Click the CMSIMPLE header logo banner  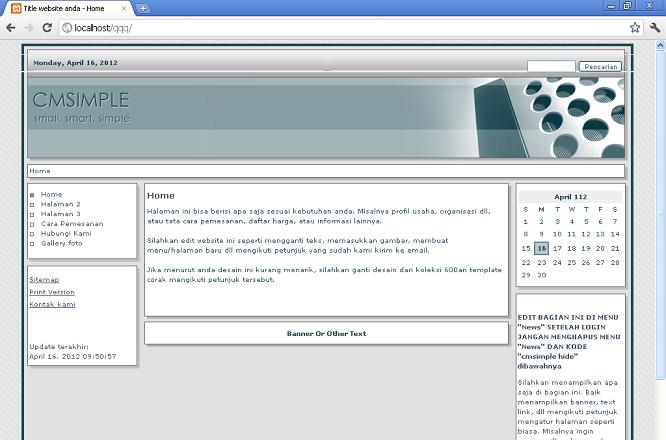pos(326,117)
